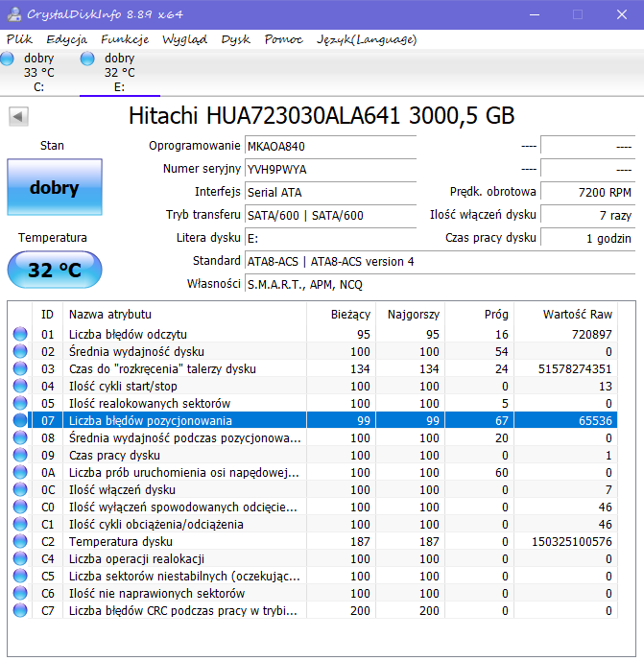This screenshot has width=644, height=661.
Task: Select the 'Temperatura dysku' attribute row
Action: pos(313,541)
